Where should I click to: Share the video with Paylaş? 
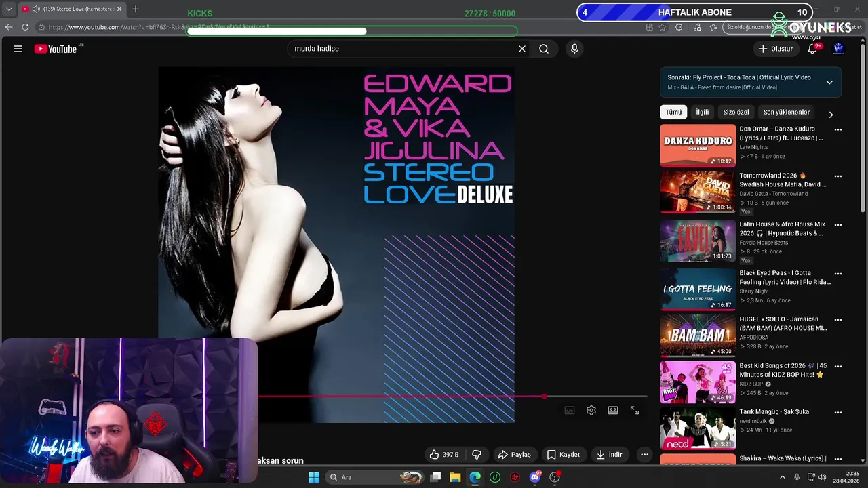click(x=514, y=455)
